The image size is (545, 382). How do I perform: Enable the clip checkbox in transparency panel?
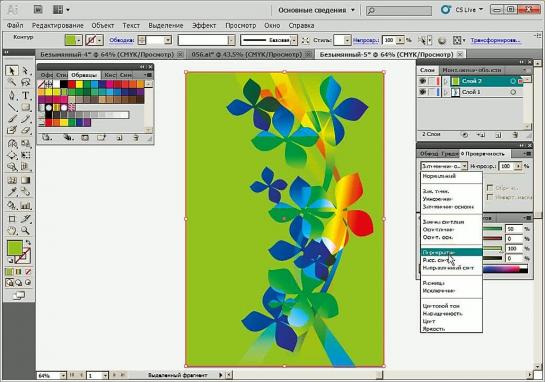click(490, 188)
